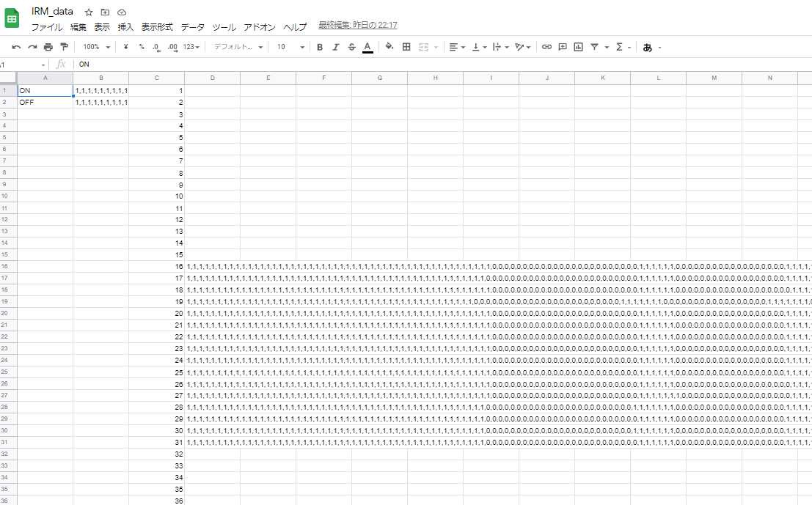
Task: Star the IRM_data document
Action: tap(89, 12)
